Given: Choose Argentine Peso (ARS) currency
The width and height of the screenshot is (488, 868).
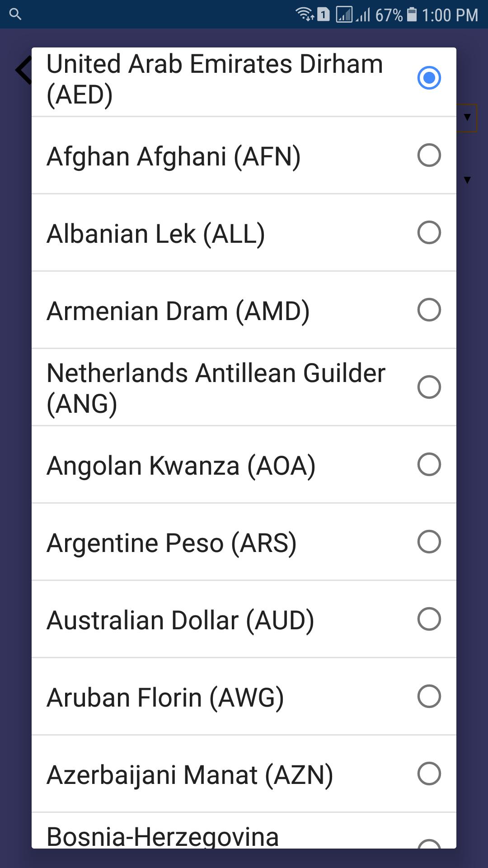Looking at the screenshot, I should (244, 542).
